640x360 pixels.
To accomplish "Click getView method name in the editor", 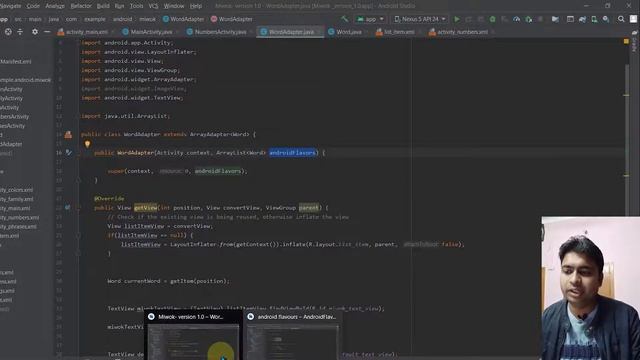I will tap(145, 208).
